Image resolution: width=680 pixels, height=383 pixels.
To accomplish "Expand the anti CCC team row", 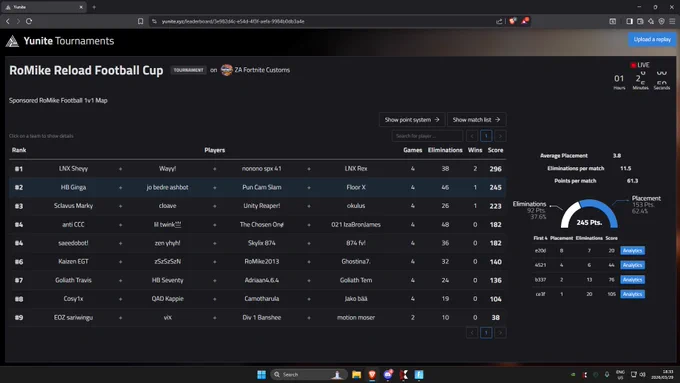I will (x=257, y=225).
